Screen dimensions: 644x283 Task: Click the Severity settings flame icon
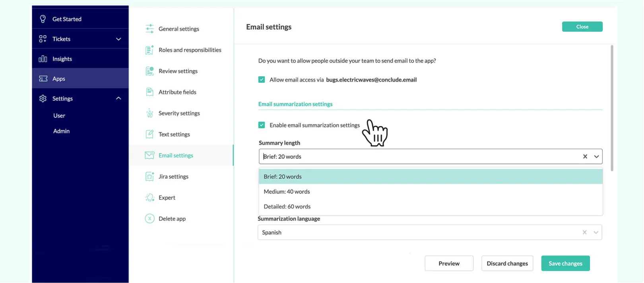point(149,113)
